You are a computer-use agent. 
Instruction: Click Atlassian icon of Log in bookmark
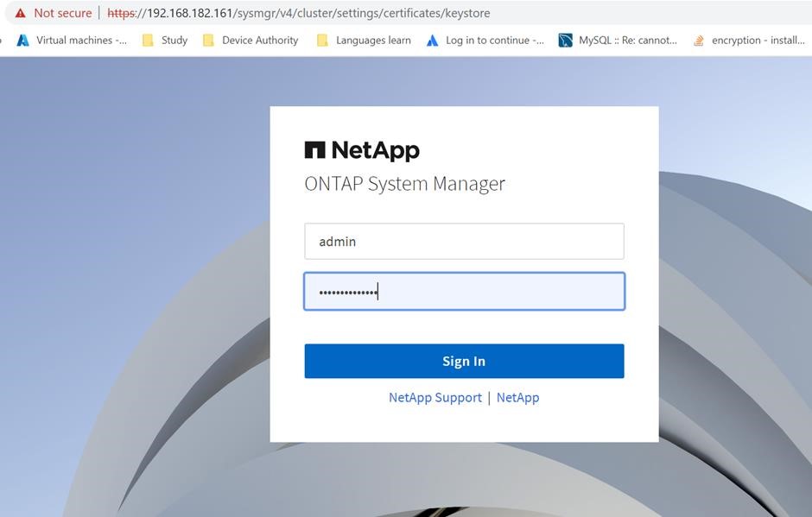coord(433,41)
